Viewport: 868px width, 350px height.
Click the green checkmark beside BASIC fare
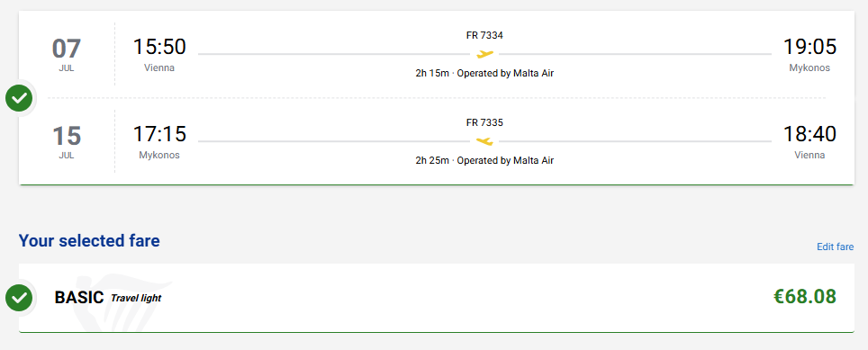19,298
